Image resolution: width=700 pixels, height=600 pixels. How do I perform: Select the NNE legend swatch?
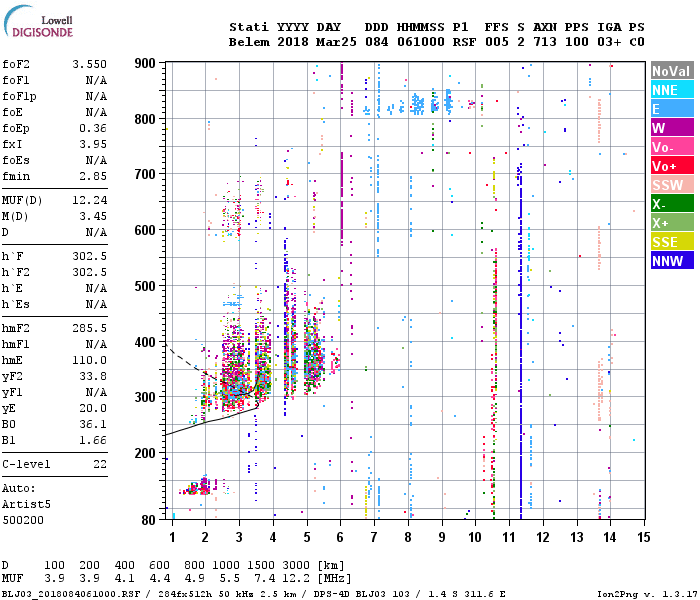click(x=672, y=90)
